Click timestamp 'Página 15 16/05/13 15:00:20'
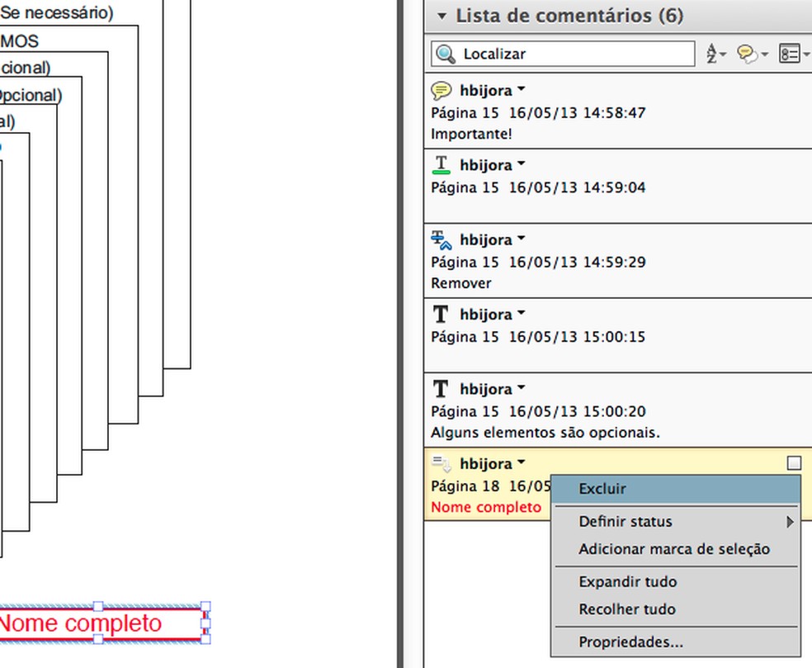 pos(538,411)
